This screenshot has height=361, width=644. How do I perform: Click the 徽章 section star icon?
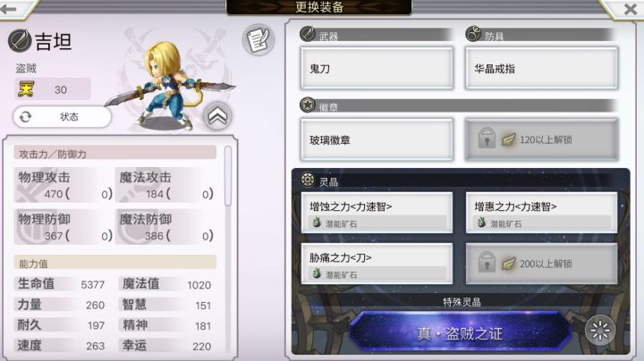click(307, 105)
